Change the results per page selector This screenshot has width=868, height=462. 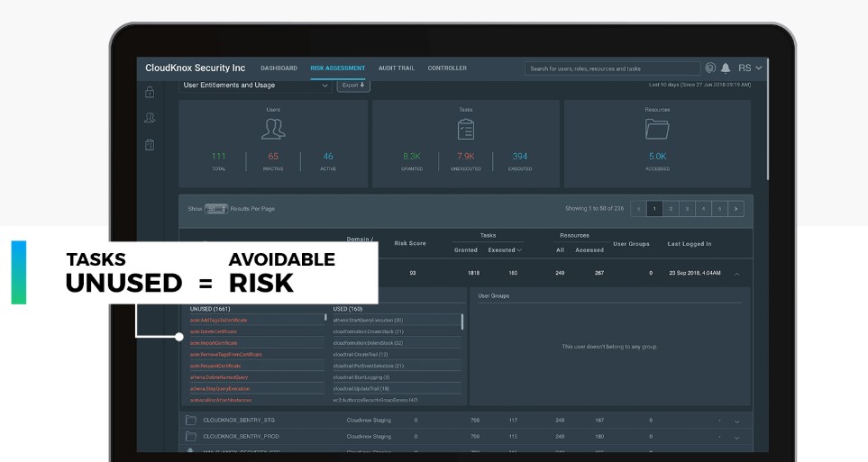(x=216, y=209)
